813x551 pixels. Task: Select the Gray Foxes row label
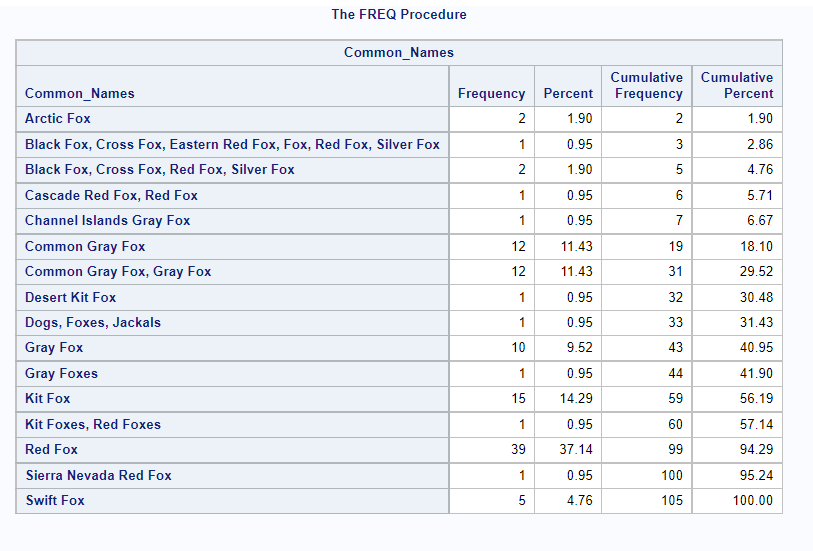[x=62, y=374]
